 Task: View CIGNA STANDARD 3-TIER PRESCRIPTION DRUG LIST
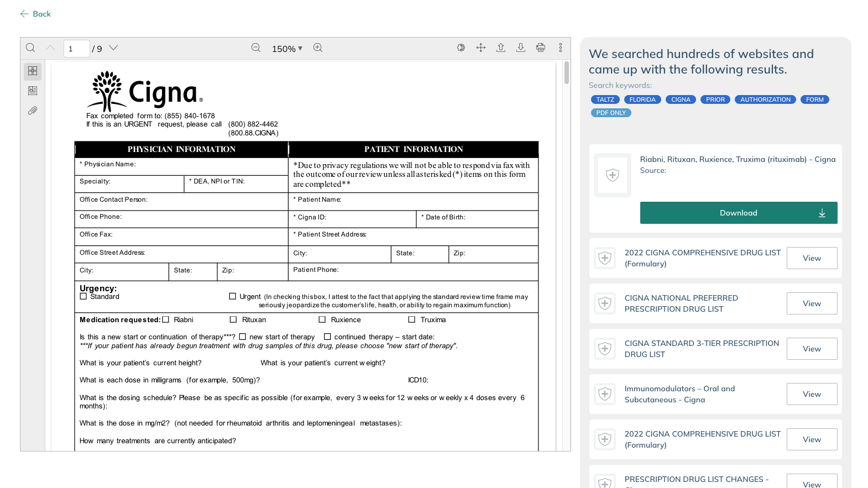(812, 349)
